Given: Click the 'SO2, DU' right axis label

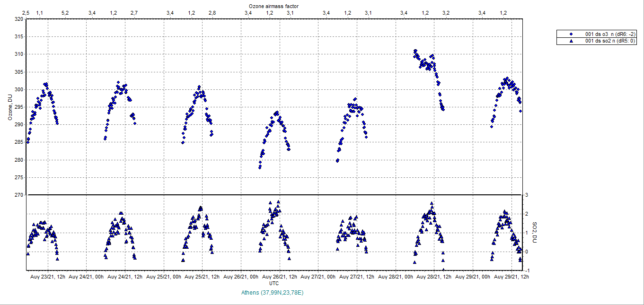Looking at the screenshot, I should [x=534, y=232].
